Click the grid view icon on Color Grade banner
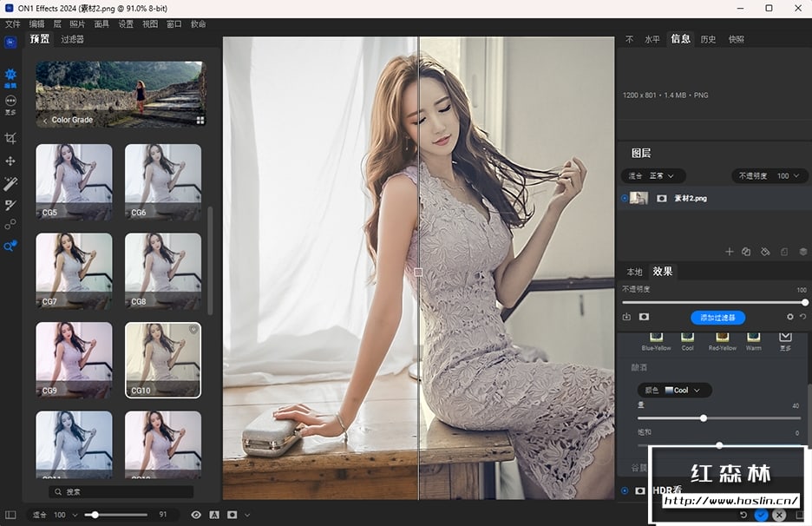The height and width of the screenshot is (526, 812). click(x=200, y=121)
